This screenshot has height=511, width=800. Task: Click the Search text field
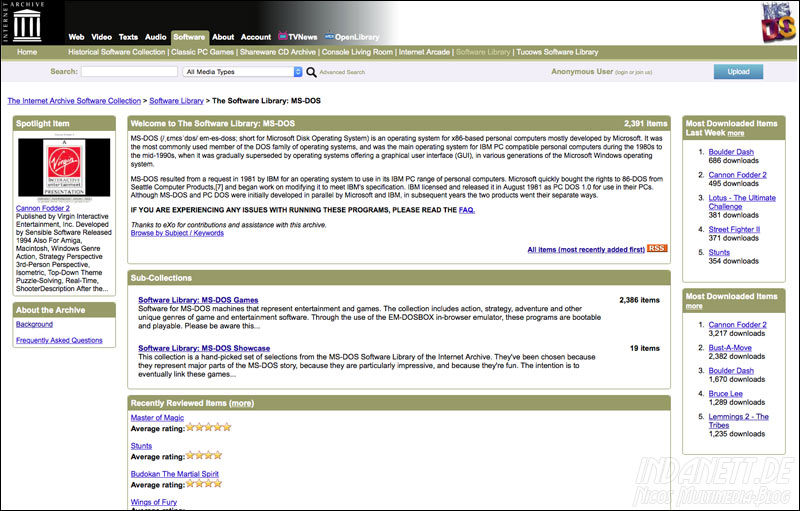coord(129,71)
